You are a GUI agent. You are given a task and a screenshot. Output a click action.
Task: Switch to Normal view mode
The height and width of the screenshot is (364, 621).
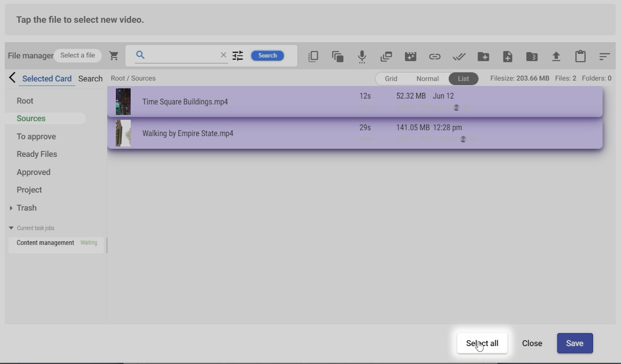[427, 79]
